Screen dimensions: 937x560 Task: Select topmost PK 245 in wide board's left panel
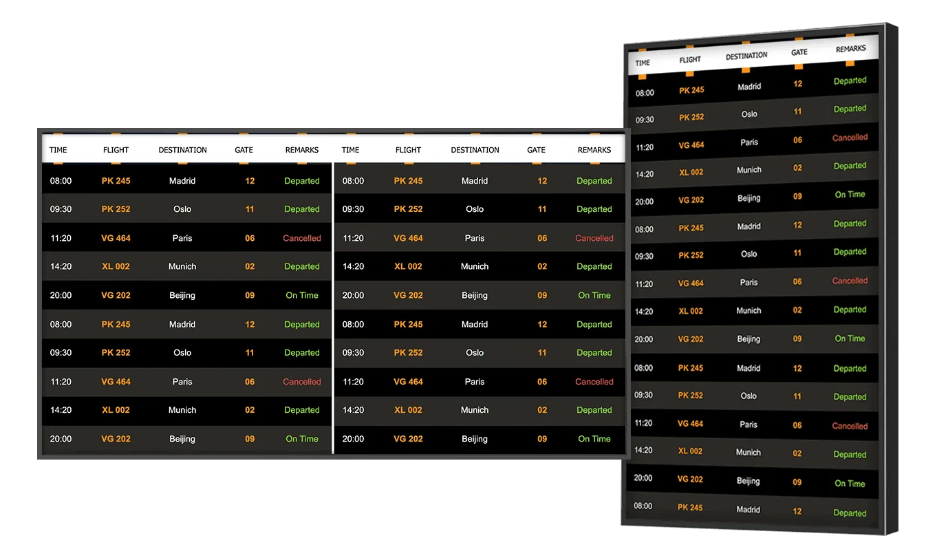click(116, 181)
